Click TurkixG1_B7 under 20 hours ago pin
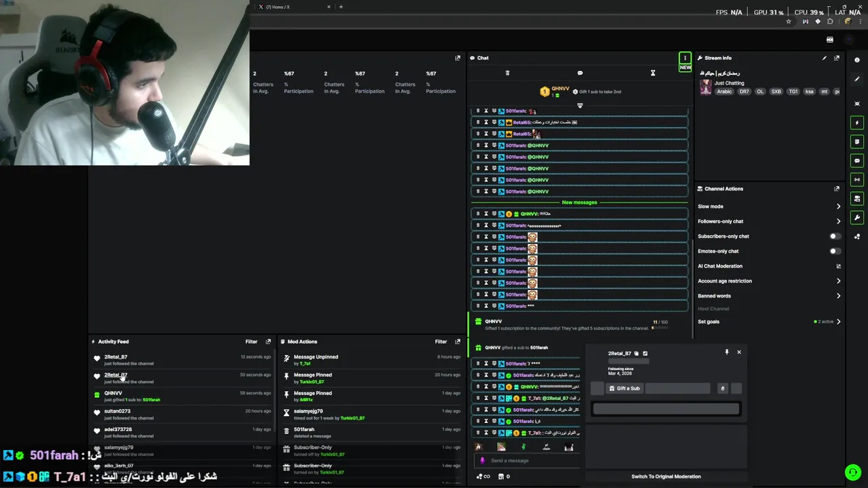Screen dimensions: 868x488 (x=312, y=382)
